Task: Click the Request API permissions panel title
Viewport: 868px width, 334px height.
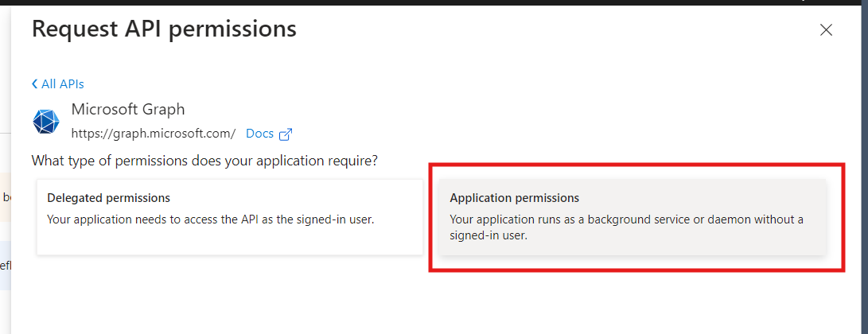Action: click(164, 29)
